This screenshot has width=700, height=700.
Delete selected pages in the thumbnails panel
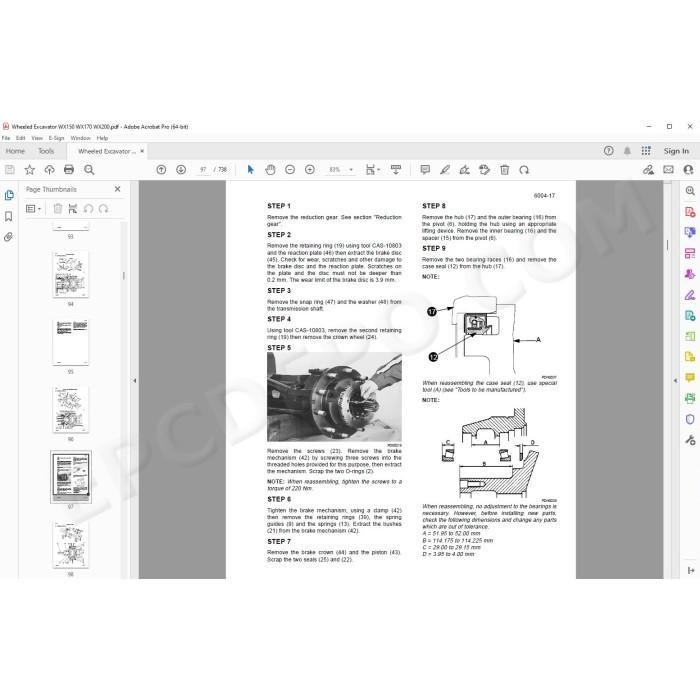(58, 208)
